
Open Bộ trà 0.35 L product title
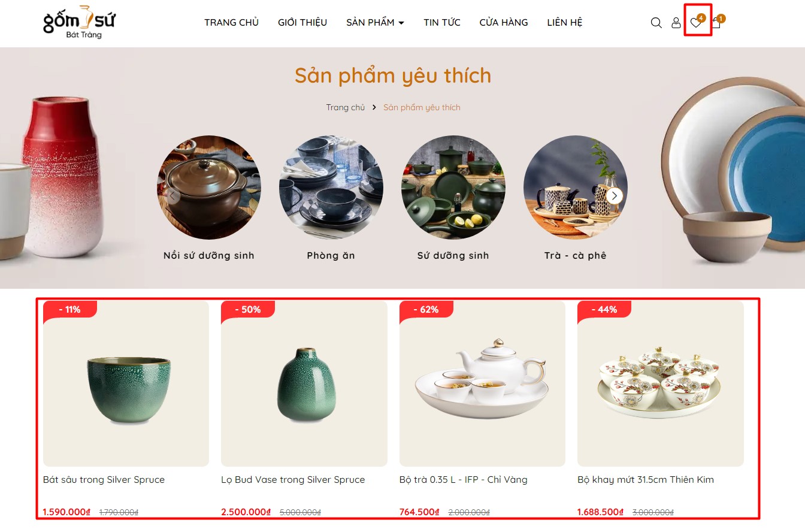[464, 479]
